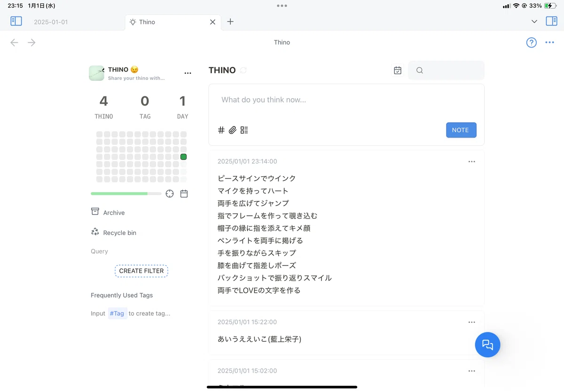Tap the 23:15 clock in status bar
564x392 pixels.
tap(15, 6)
